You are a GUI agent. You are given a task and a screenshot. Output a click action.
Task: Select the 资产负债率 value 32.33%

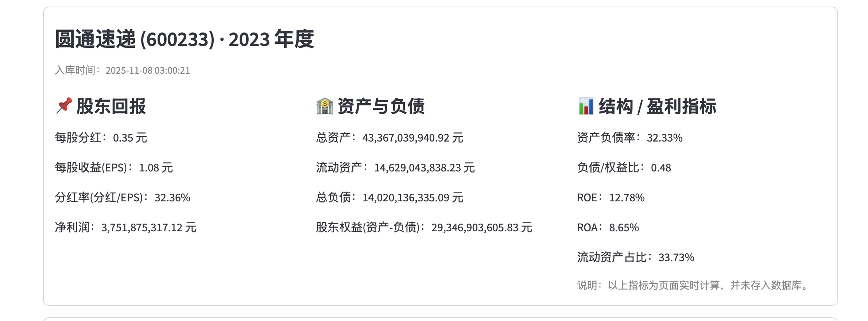click(664, 138)
